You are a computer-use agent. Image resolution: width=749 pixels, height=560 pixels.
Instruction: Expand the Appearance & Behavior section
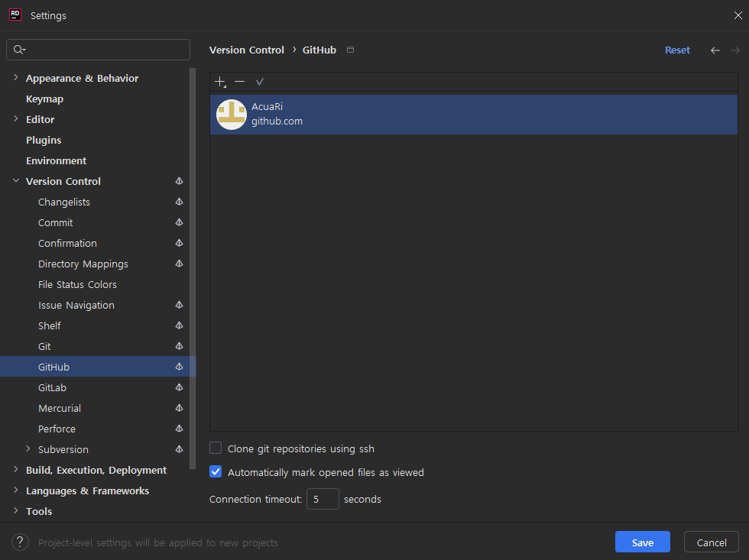tap(15, 78)
